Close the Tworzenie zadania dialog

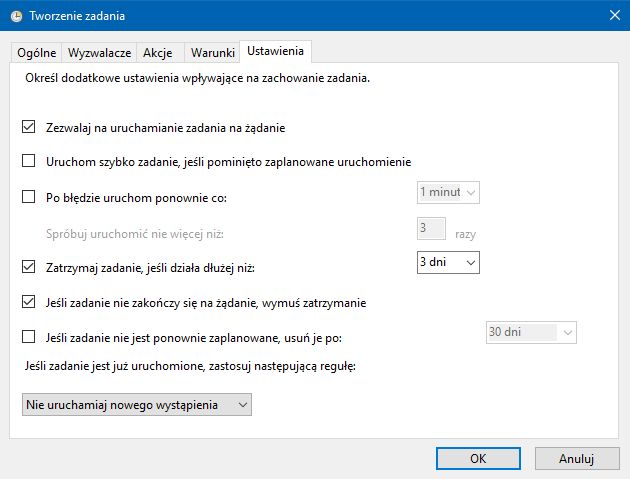click(612, 15)
